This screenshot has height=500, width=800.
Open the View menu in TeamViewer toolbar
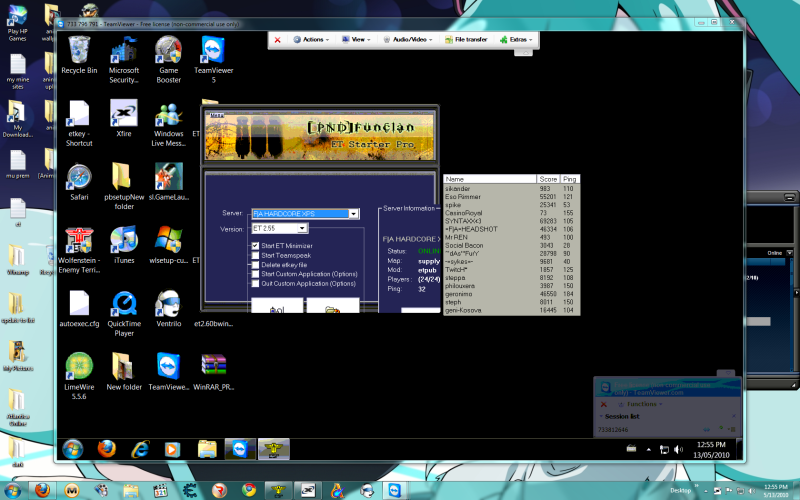point(356,39)
